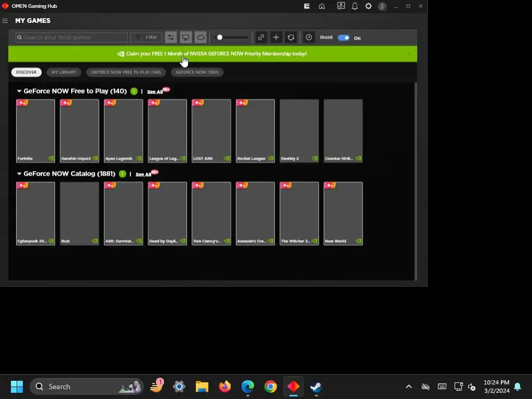Viewport: 532px width, 399px height.
Task: Click the add badge on the Cyberpunk tile
Action: tap(22, 185)
